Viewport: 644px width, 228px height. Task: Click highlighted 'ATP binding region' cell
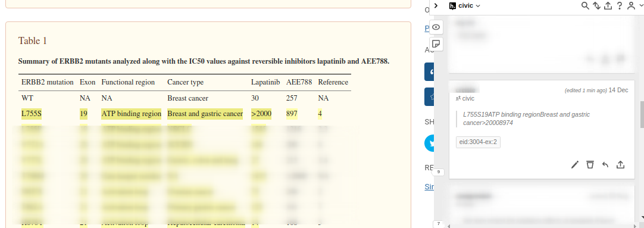click(132, 113)
